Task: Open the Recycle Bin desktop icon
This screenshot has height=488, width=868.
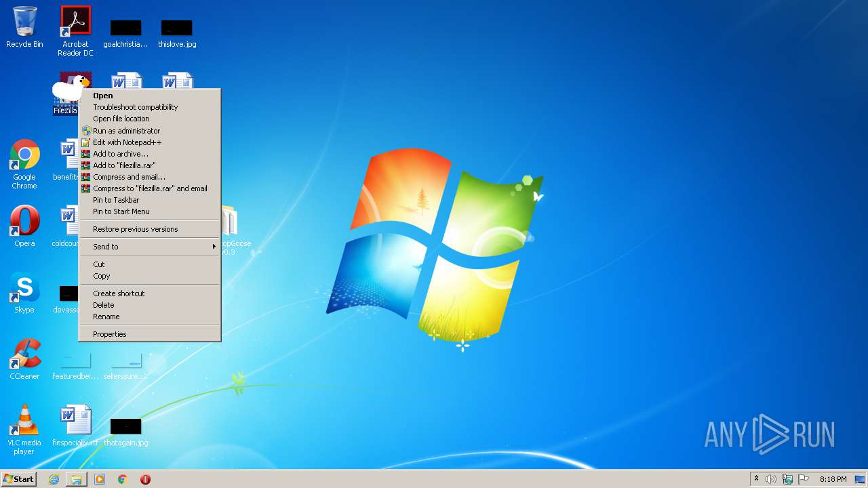Action: coord(24,27)
